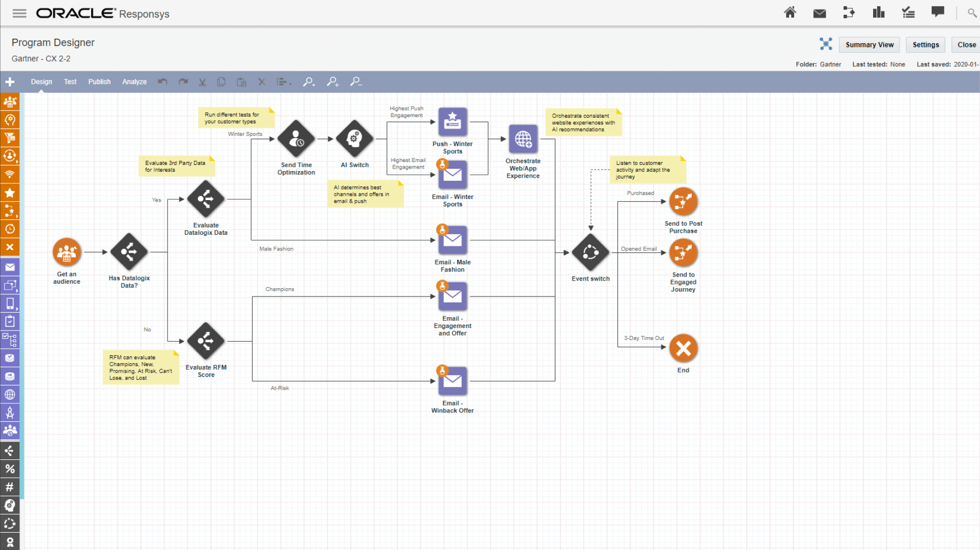Click the plus icon to add a new stage
980x550 pixels.
click(10, 81)
